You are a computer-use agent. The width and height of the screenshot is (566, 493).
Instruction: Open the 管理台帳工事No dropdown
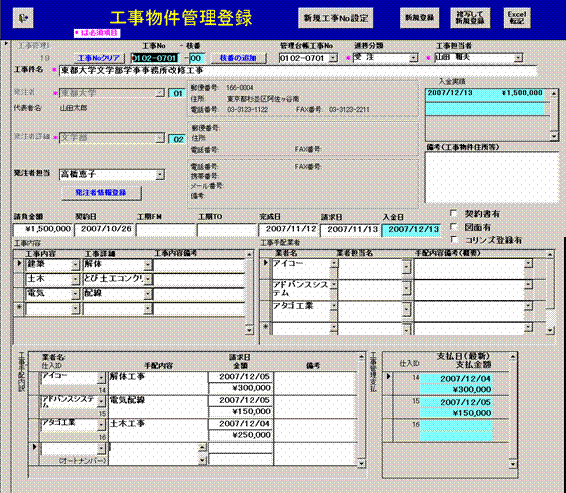pyautogui.click(x=333, y=58)
